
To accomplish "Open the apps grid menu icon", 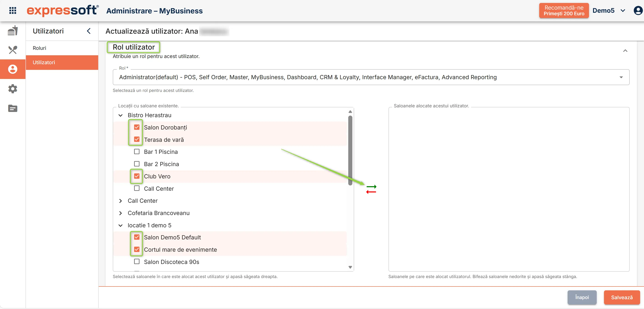I will coord(13,10).
